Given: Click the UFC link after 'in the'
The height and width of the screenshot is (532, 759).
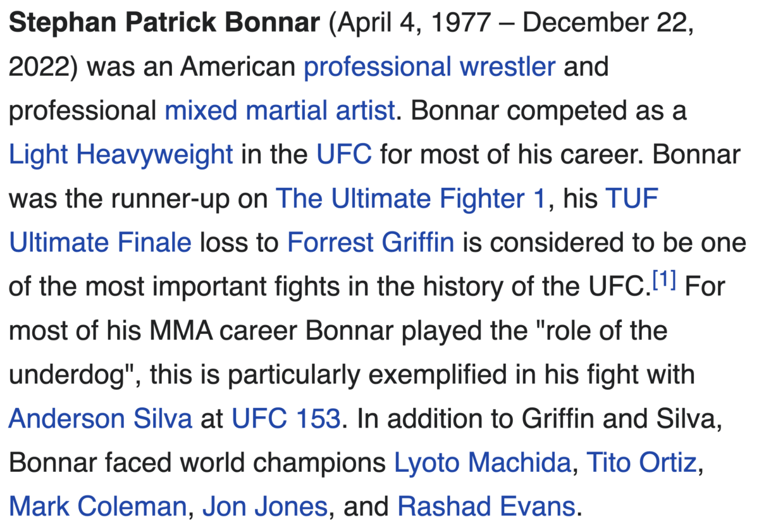Looking at the screenshot, I should click(x=344, y=155).
